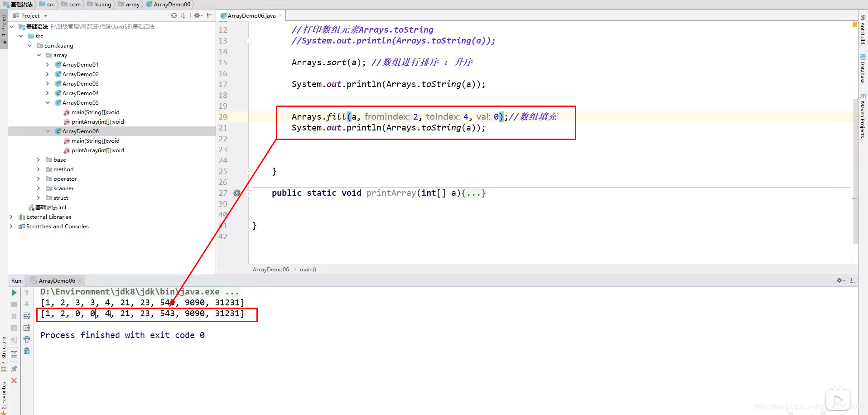Open the Maven Projects side panel
This screenshot has height=415, width=868.
[863, 116]
